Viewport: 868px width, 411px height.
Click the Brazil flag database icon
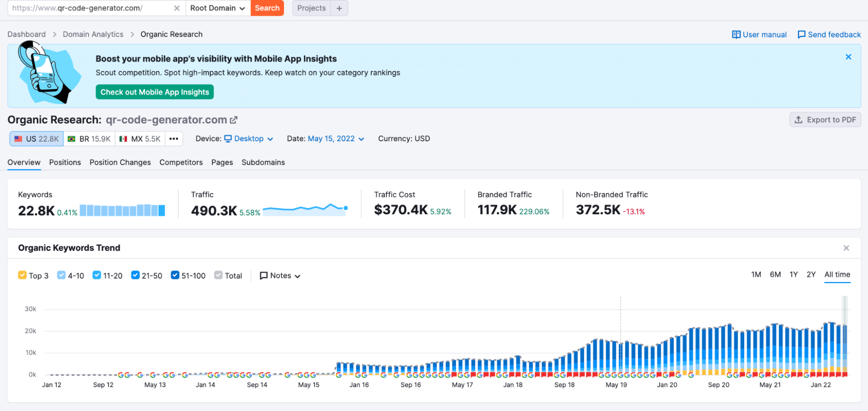72,139
